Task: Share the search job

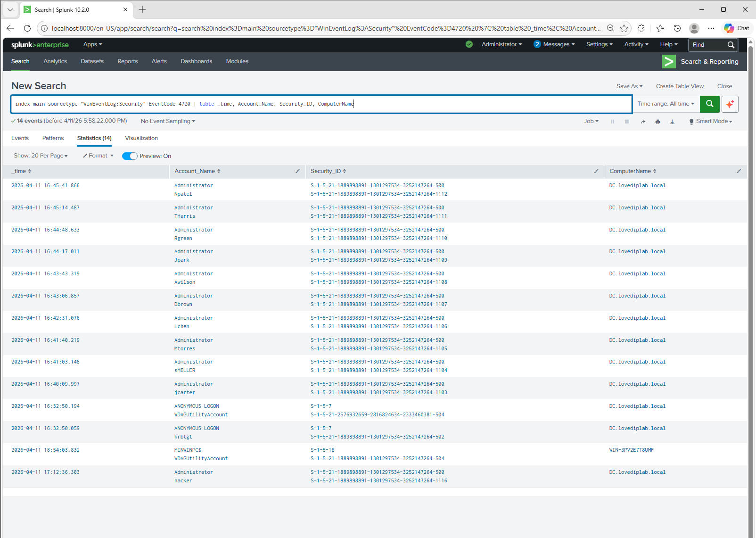Action: [643, 122]
